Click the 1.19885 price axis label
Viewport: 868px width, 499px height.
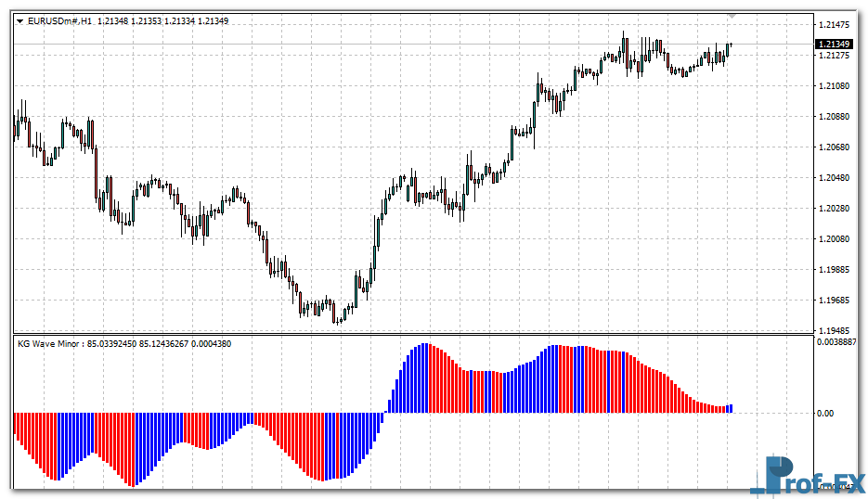point(836,270)
